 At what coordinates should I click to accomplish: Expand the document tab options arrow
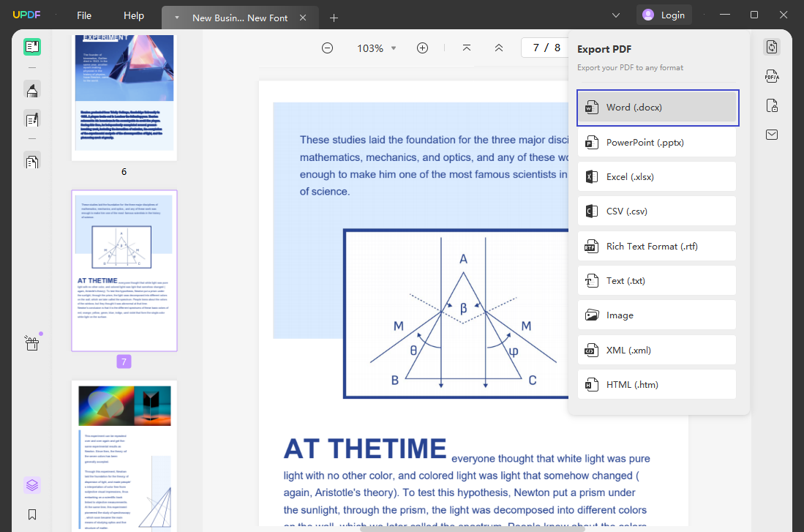(x=175, y=16)
